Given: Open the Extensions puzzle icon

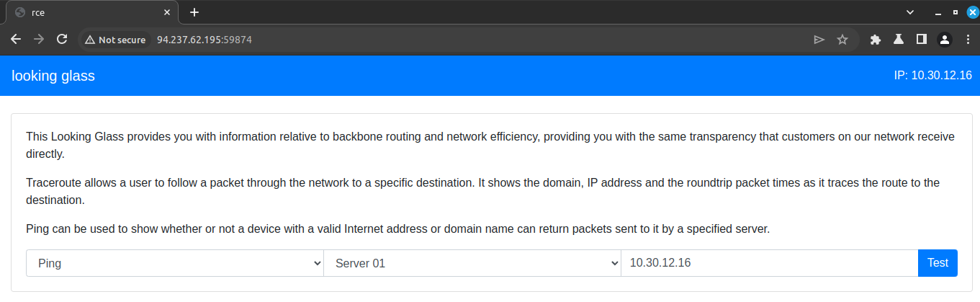Looking at the screenshot, I should tap(876, 40).
